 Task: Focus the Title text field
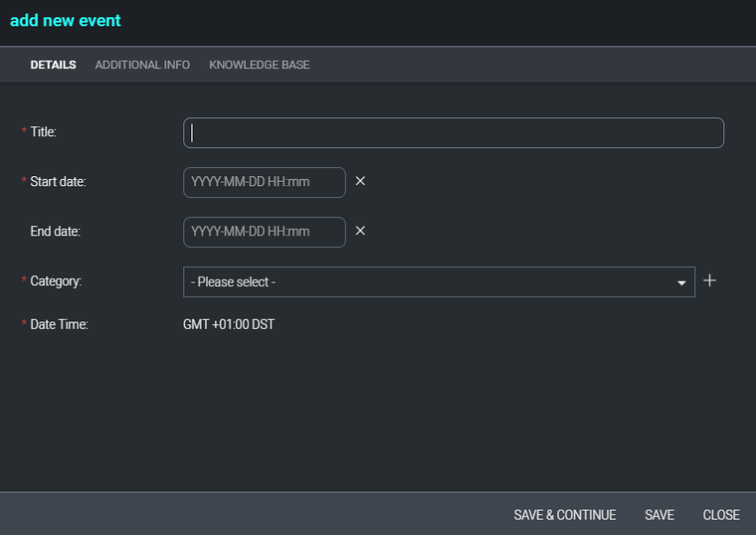(454, 133)
